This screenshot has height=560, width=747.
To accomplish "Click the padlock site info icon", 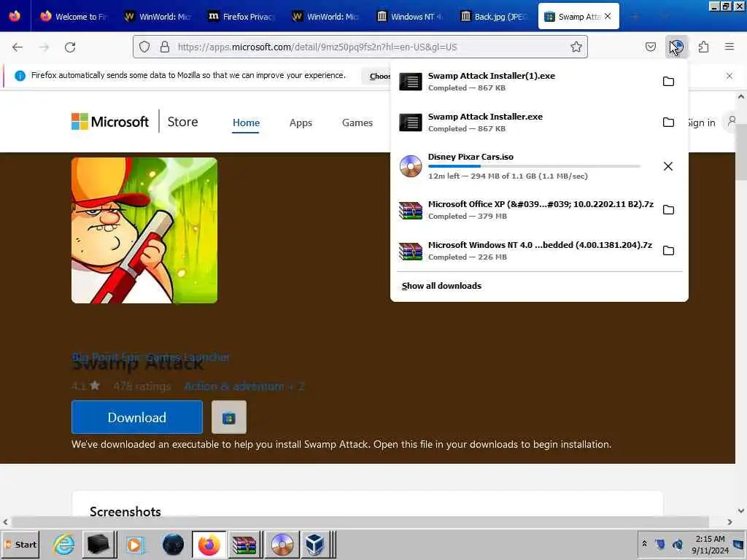I will (165, 47).
